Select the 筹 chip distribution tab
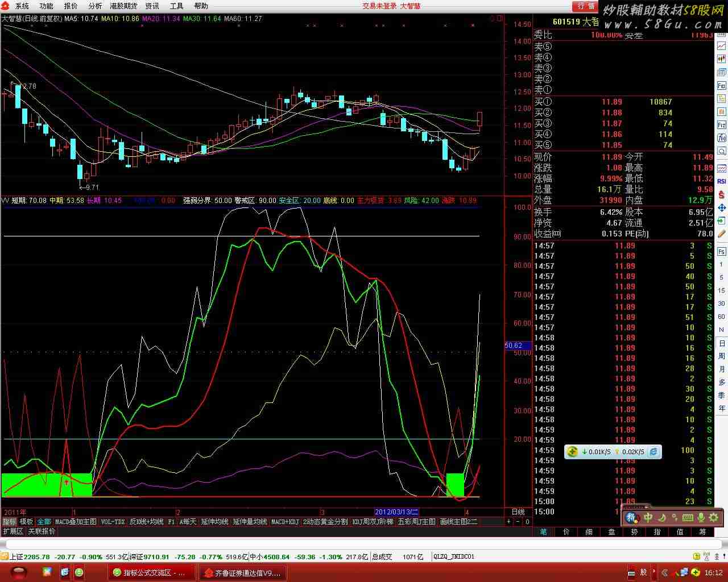The height and width of the screenshot is (582, 728). click(x=702, y=531)
